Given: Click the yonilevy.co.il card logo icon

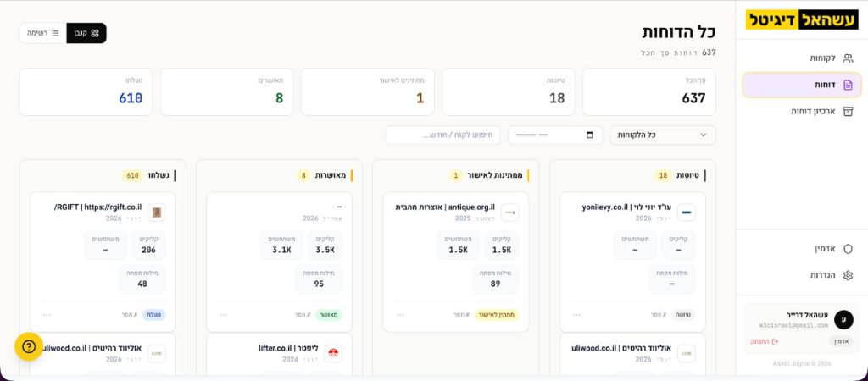Looking at the screenshot, I should click(x=687, y=213).
